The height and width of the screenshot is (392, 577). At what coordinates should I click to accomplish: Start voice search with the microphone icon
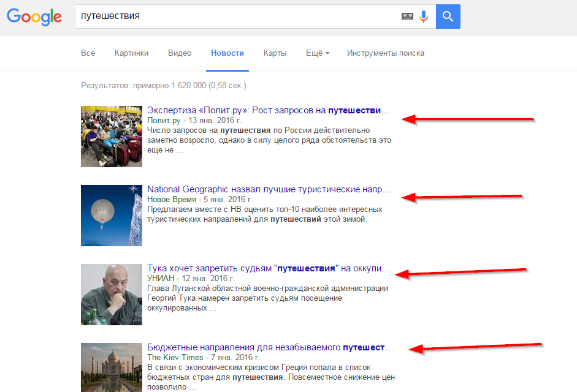coord(424,16)
